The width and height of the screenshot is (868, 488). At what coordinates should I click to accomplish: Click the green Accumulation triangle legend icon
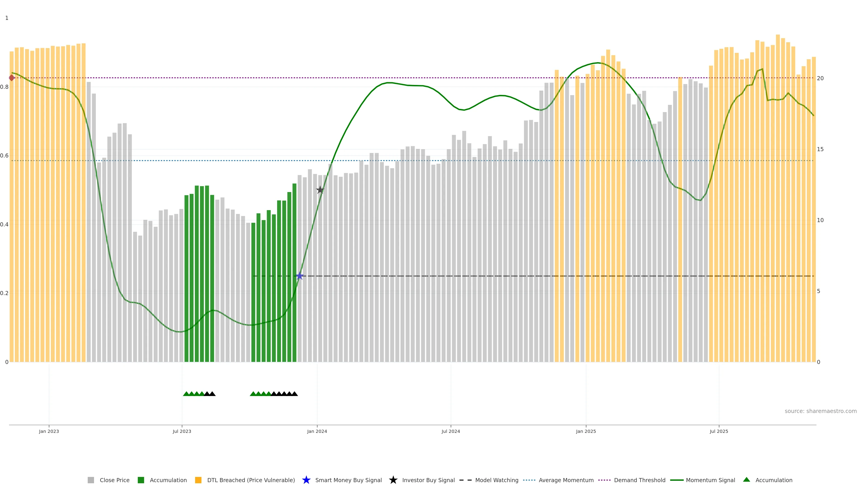746,480
